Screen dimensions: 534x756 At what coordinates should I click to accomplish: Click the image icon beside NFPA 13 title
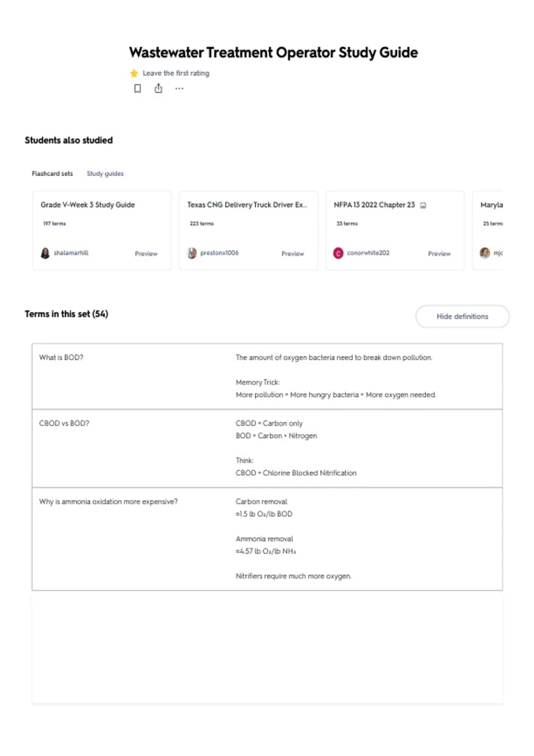[x=423, y=205]
